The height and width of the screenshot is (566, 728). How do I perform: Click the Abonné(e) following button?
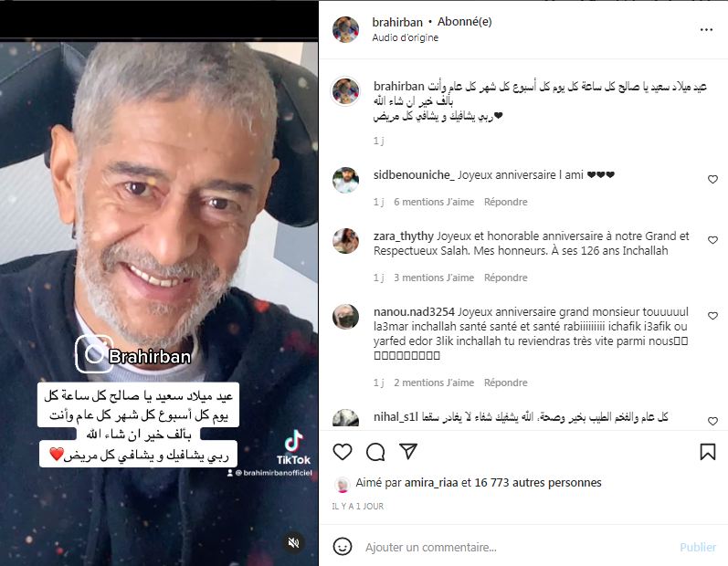click(464, 22)
